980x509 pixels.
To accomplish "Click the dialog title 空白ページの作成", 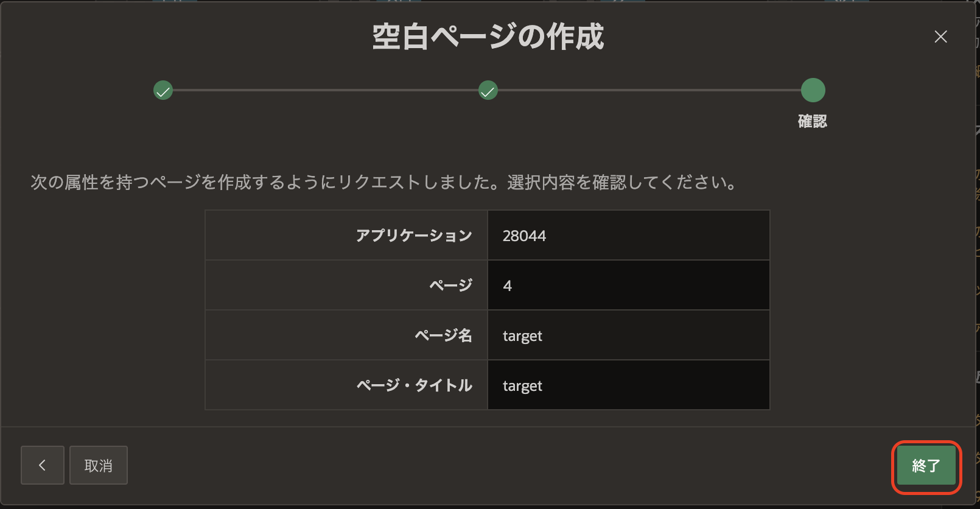I will point(488,37).
